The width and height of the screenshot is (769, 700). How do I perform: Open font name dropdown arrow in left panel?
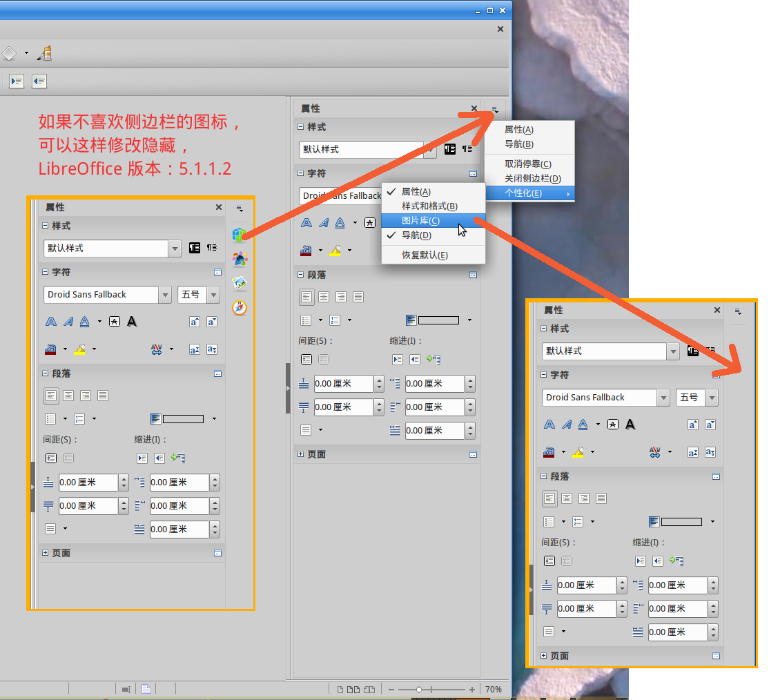pos(165,295)
